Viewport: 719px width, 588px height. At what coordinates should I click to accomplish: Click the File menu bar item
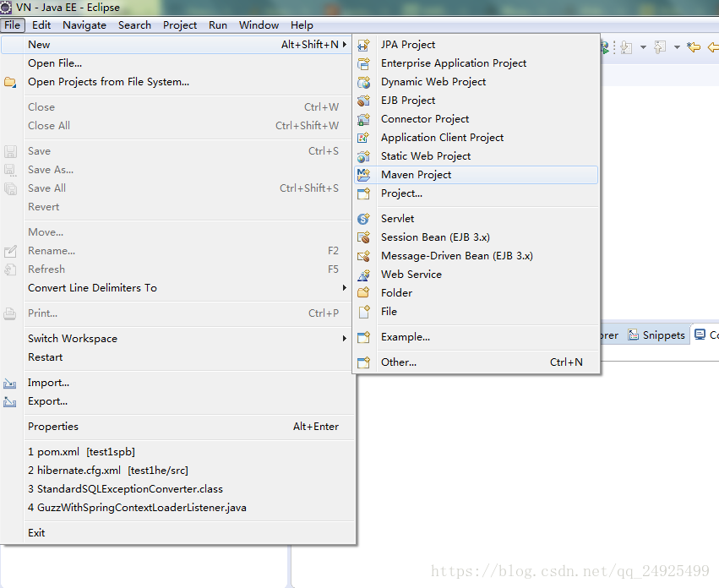tap(13, 25)
